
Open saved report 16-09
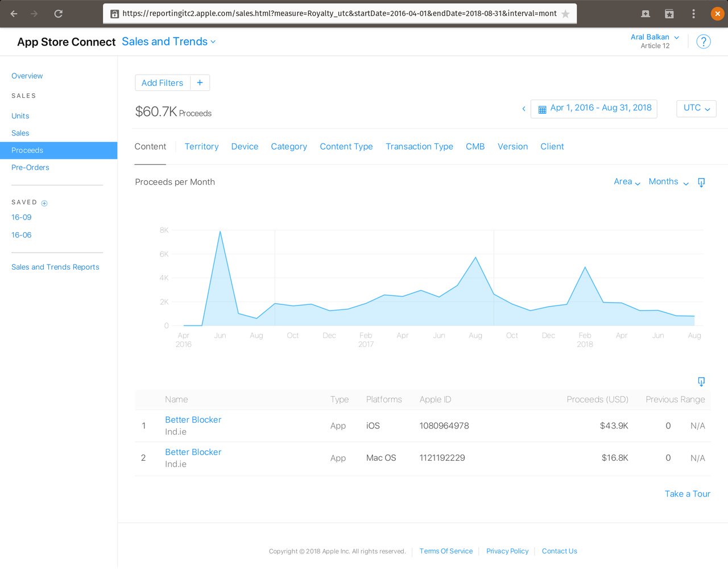tap(22, 217)
